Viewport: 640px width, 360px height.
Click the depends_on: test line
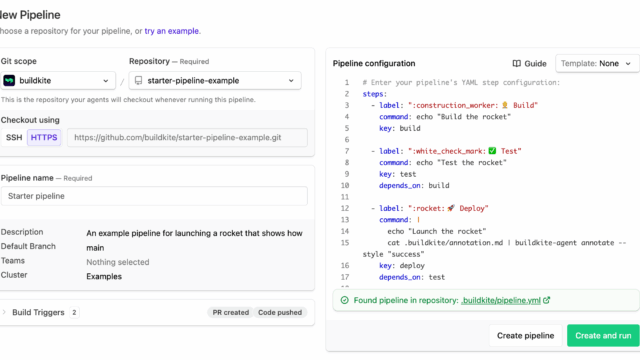click(412, 277)
